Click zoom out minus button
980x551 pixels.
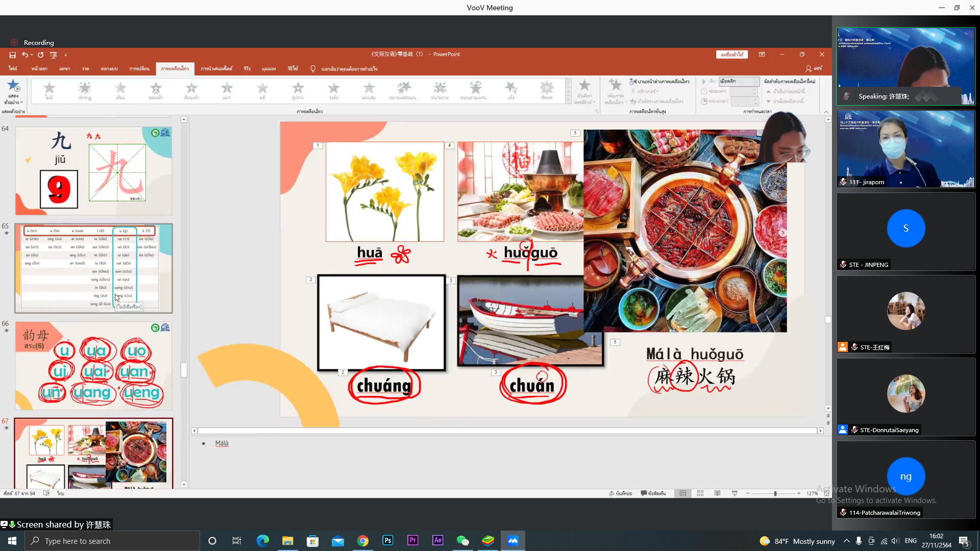pyautogui.click(x=748, y=493)
